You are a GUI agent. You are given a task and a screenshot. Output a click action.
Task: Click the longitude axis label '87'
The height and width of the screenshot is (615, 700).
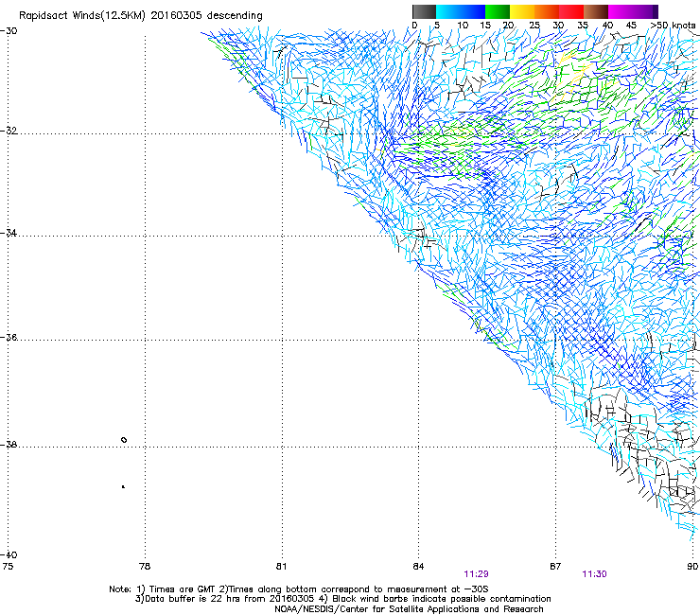555,567
